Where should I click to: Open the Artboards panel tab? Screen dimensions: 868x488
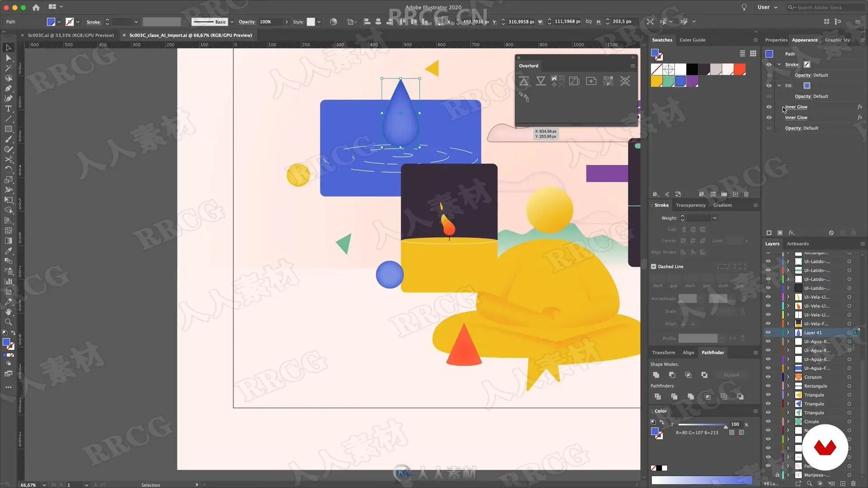(x=797, y=244)
